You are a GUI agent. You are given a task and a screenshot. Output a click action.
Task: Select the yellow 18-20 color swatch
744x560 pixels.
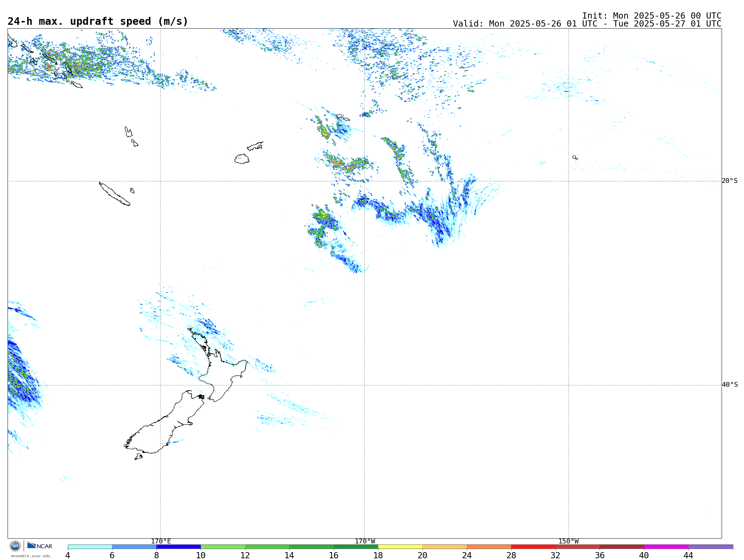(400, 547)
